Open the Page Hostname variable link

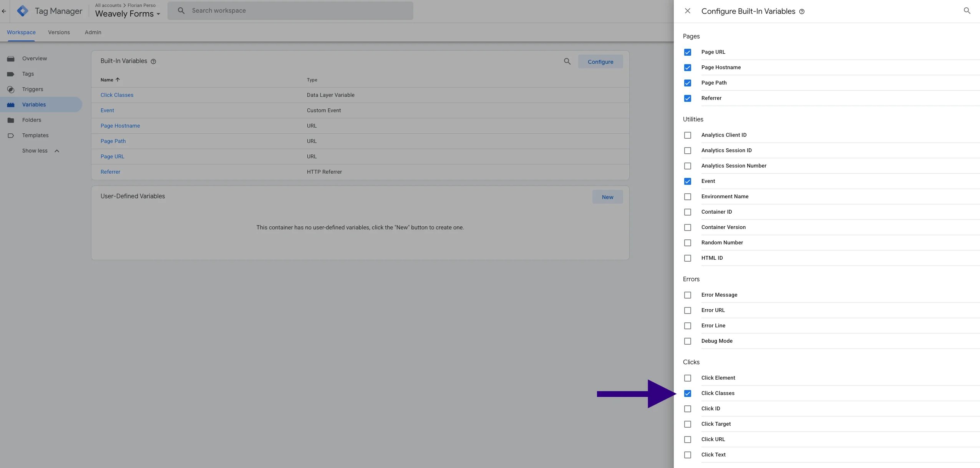click(120, 126)
